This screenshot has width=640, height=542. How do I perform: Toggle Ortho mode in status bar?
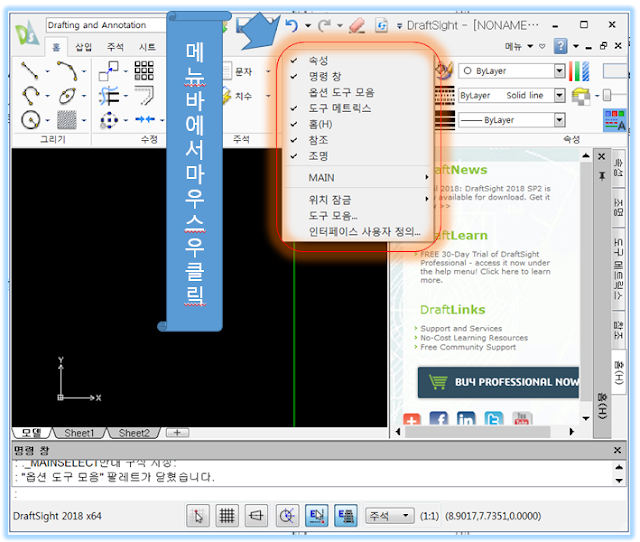(x=256, y=515)
